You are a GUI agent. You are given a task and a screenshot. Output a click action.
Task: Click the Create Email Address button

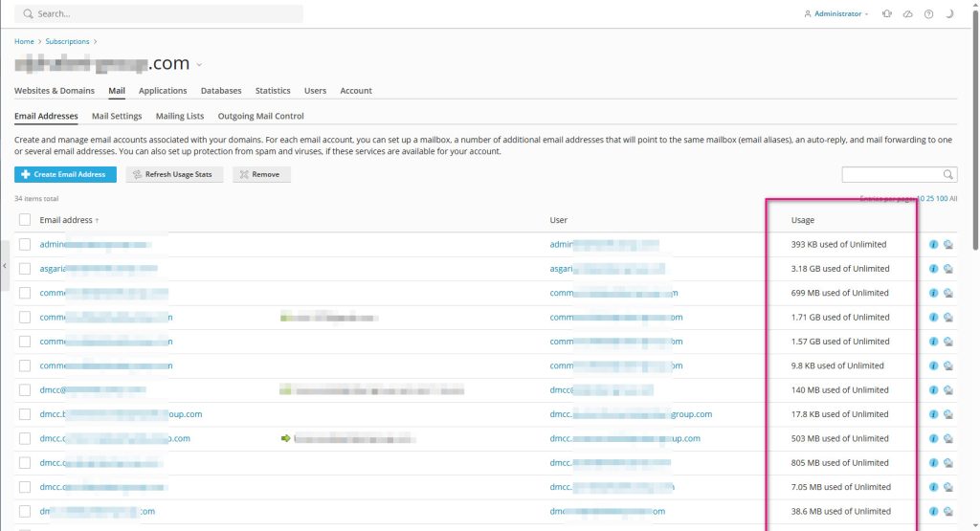coord(65,174)
